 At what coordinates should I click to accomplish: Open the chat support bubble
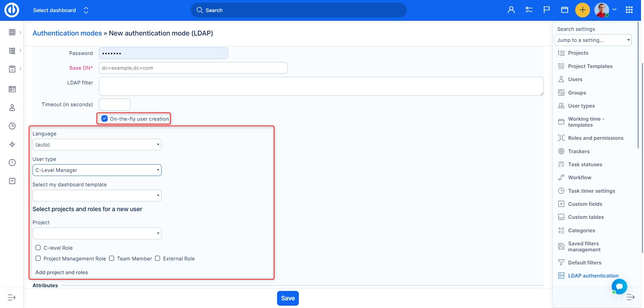(x=619, y=287)
